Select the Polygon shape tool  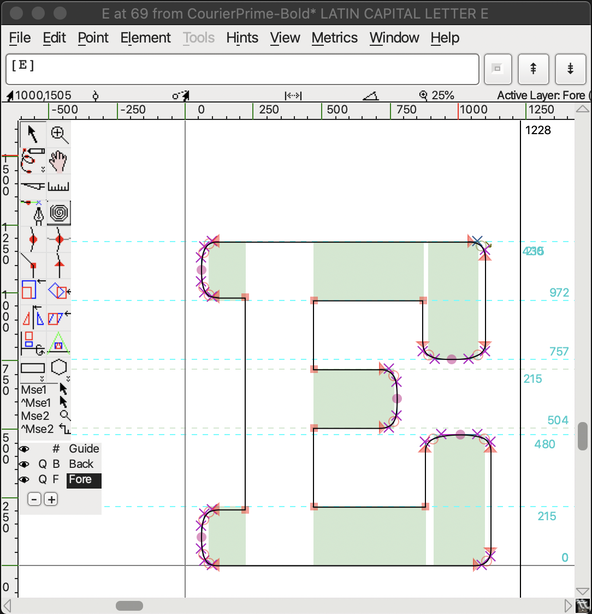click(59, 367)
